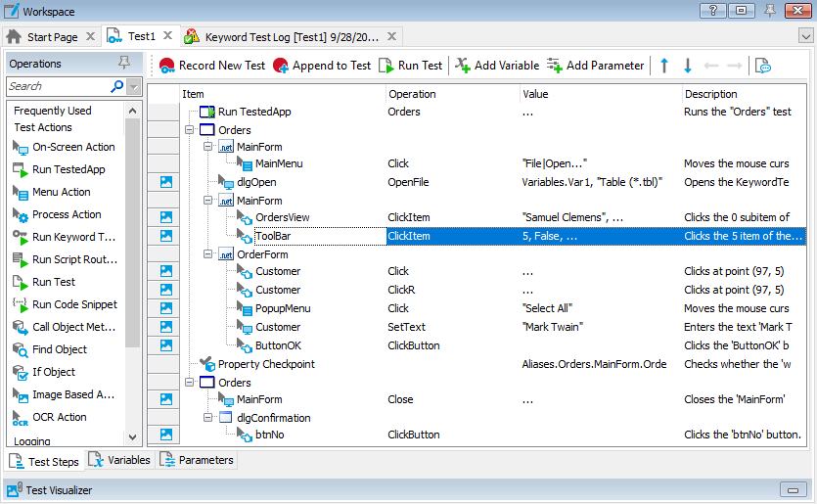Collapse the OrderForm tree node

coord(207,254)
